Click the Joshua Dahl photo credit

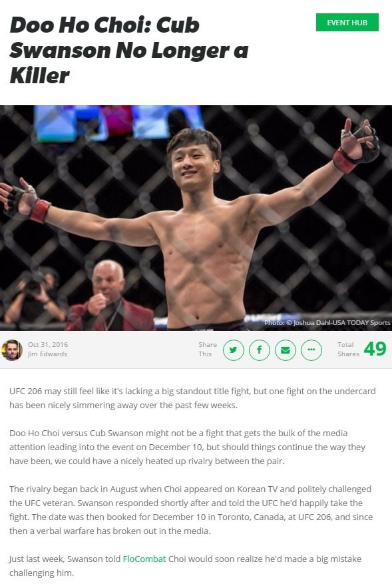pos(327,322)
